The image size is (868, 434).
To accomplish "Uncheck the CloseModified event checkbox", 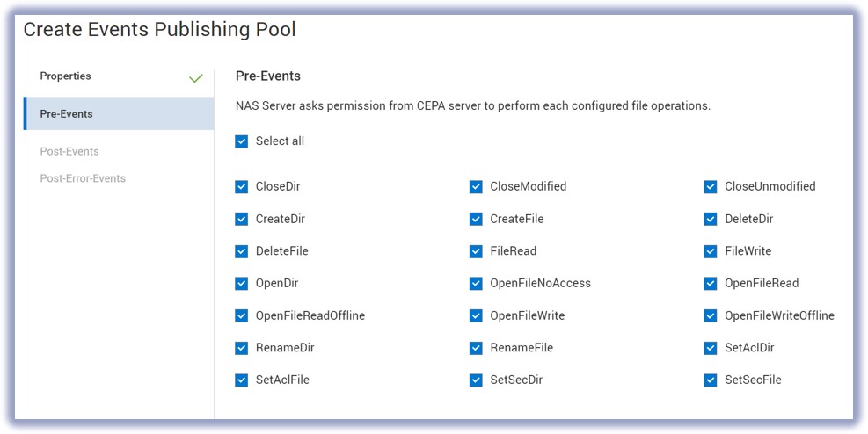I will tap(476, 187).
